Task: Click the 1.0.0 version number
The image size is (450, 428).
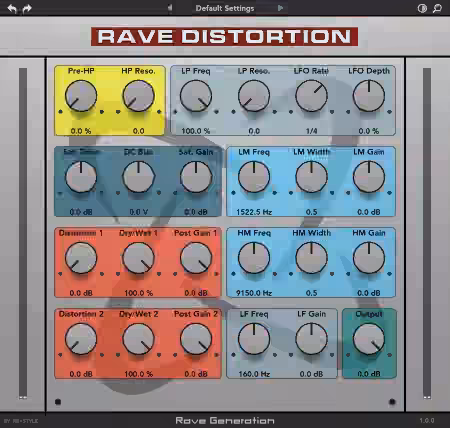Action: (427, 421)
